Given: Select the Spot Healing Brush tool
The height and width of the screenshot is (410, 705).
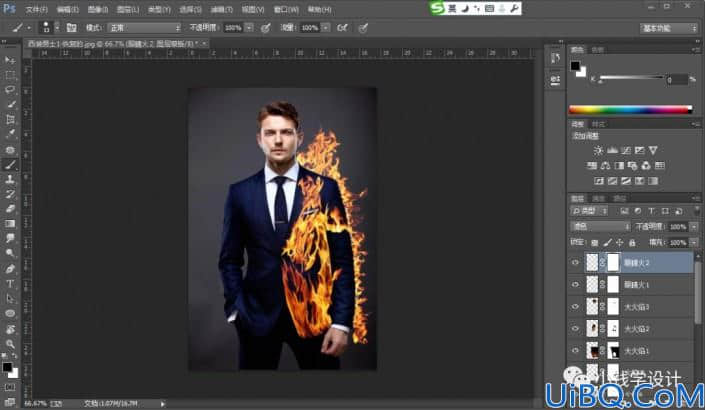Looking at the screenshot, I should click(10, 149).
